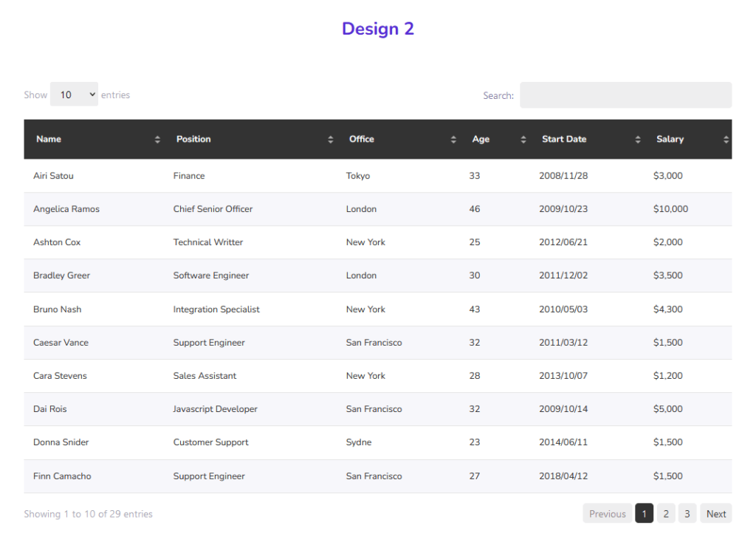756x559 pixels.
Task: Click the Technical Writter cell
Action: coord(208,242)
